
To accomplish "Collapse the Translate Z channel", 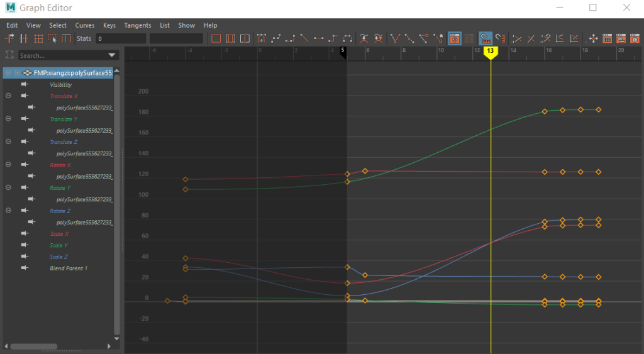I will tap(8, 141).
